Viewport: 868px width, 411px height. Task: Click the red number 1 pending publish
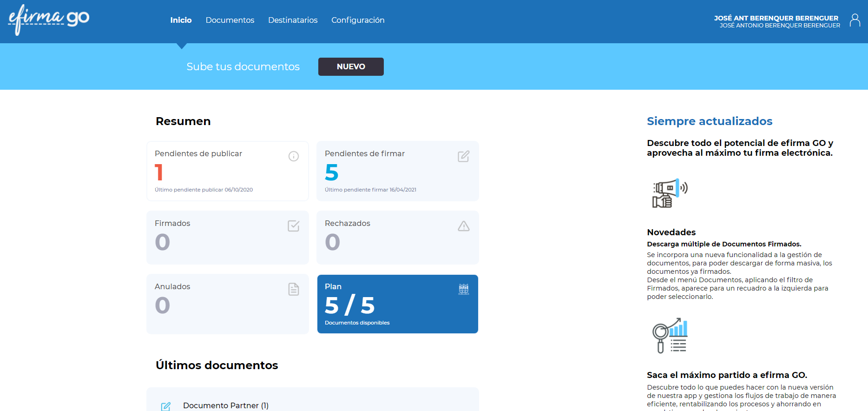click(159, 172)
